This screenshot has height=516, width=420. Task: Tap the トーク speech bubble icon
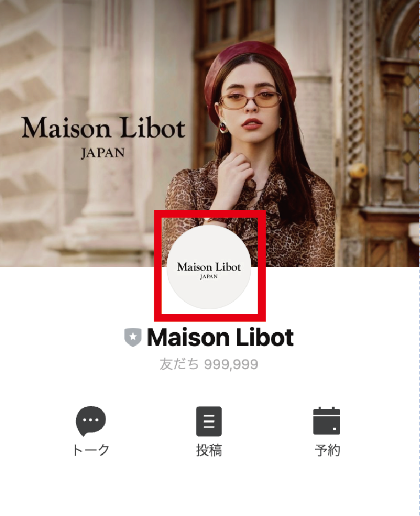(x=91, y=421)
